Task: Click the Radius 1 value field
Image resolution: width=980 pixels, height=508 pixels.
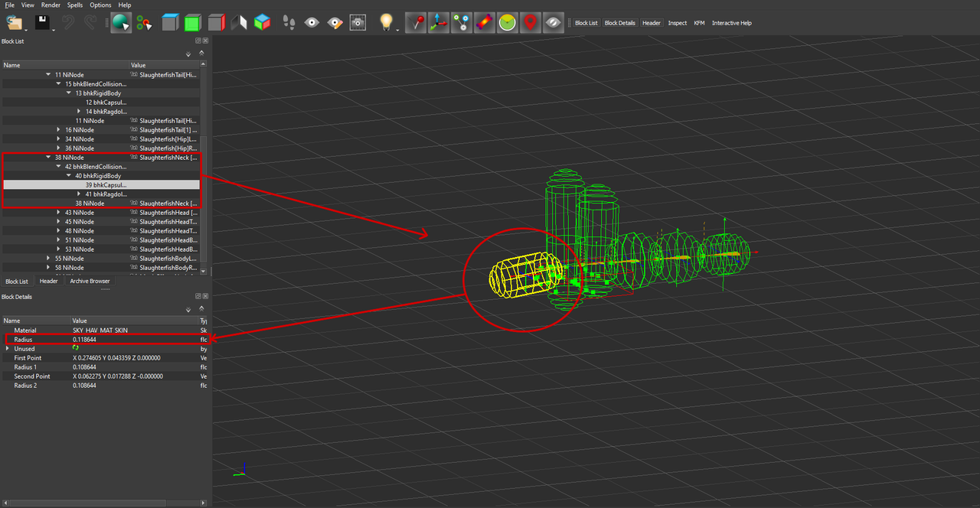Action: pyautogui.click(x=135, y=366)
